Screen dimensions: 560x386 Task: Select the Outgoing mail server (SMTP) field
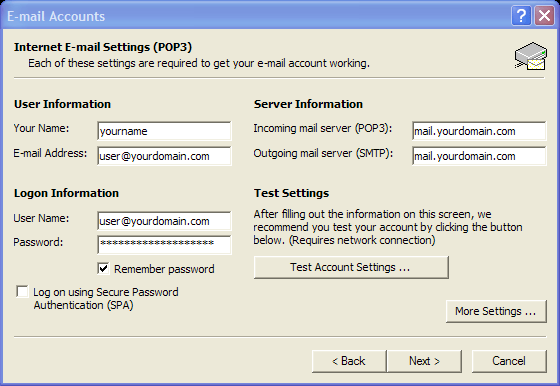[x=479, y=156]
